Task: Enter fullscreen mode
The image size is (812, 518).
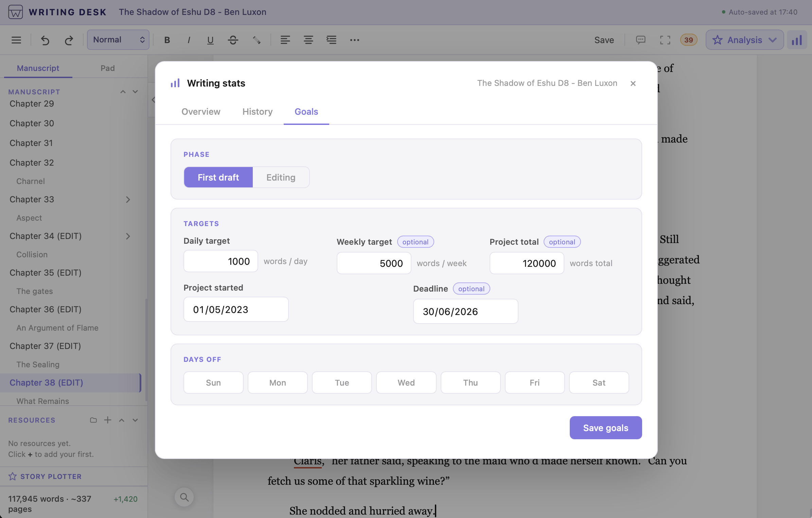Action: click(x=665, y=40)
